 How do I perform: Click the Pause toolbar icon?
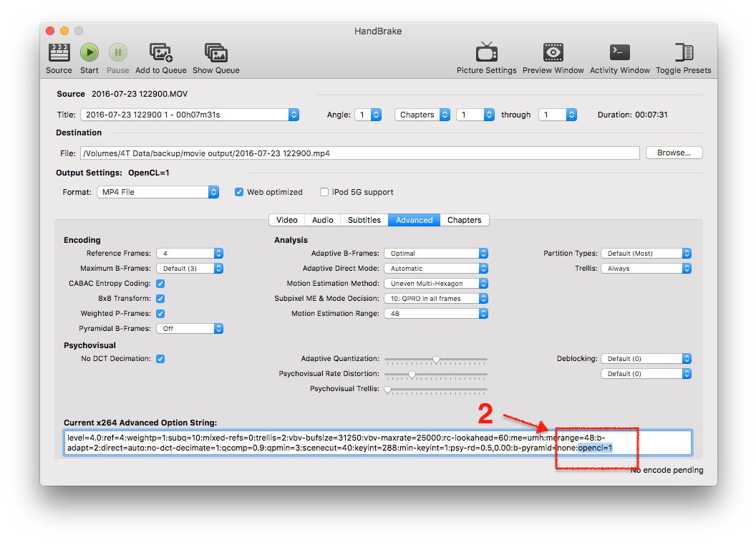click(117, 52)
